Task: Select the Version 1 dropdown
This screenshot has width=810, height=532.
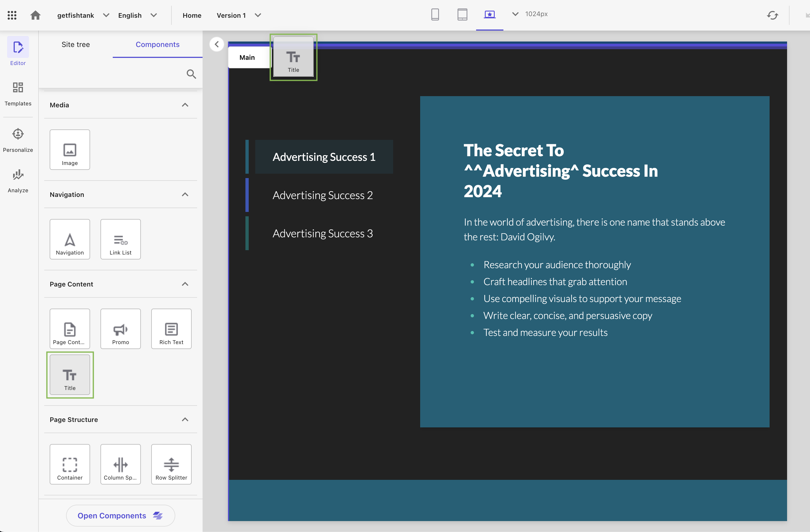Action: 240,15
